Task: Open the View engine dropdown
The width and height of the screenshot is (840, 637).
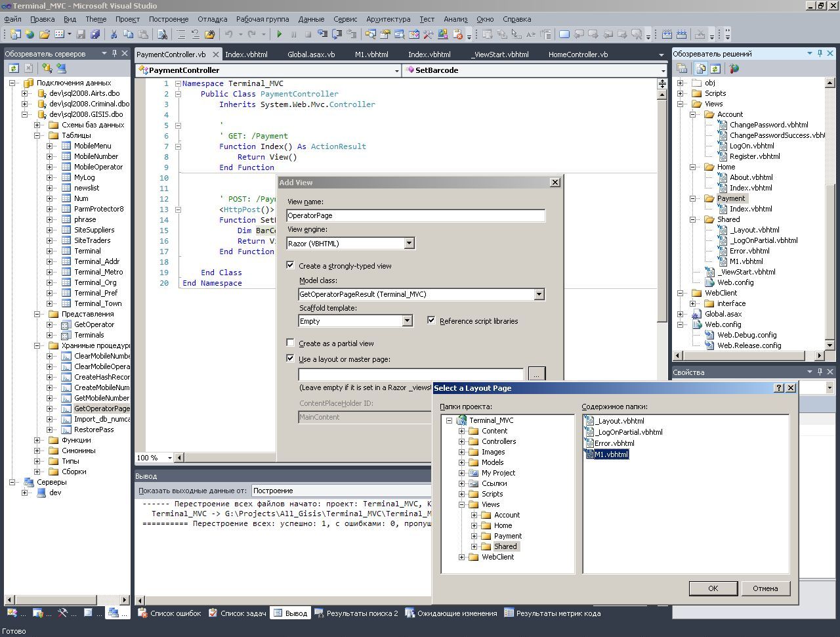Action: pyautogui.click(x=409, y=244)
